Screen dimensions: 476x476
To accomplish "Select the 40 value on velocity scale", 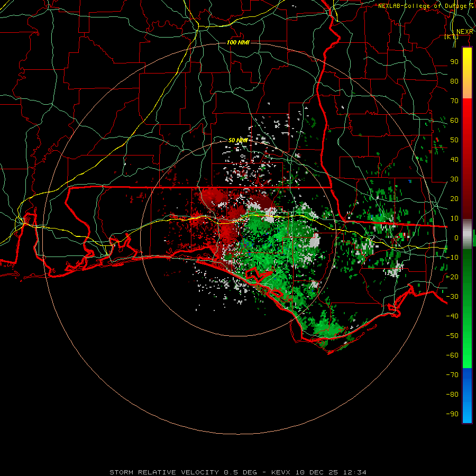I will point(454,160).
